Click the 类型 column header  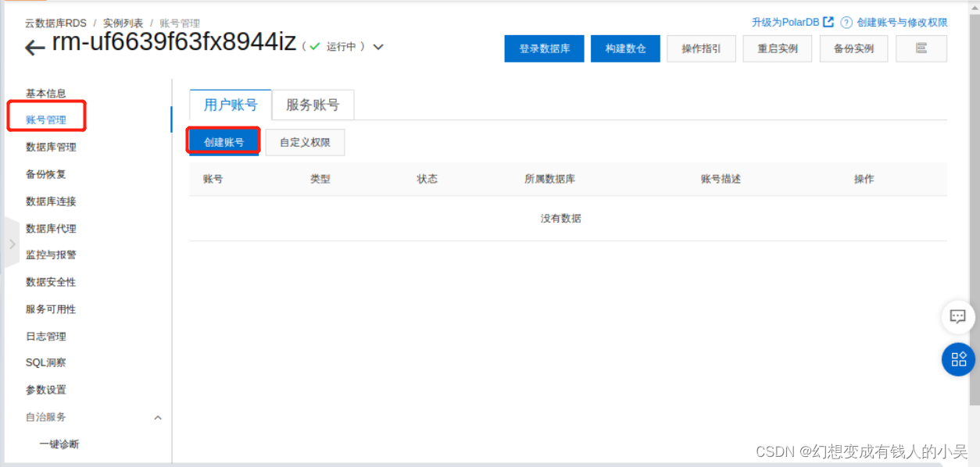tap(320, 179)
